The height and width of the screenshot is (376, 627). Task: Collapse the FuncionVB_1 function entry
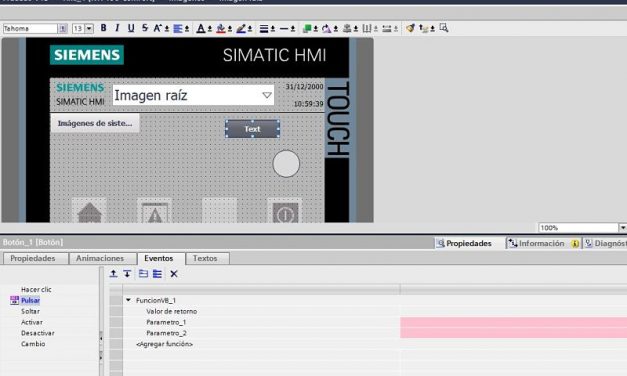[128, 300]
